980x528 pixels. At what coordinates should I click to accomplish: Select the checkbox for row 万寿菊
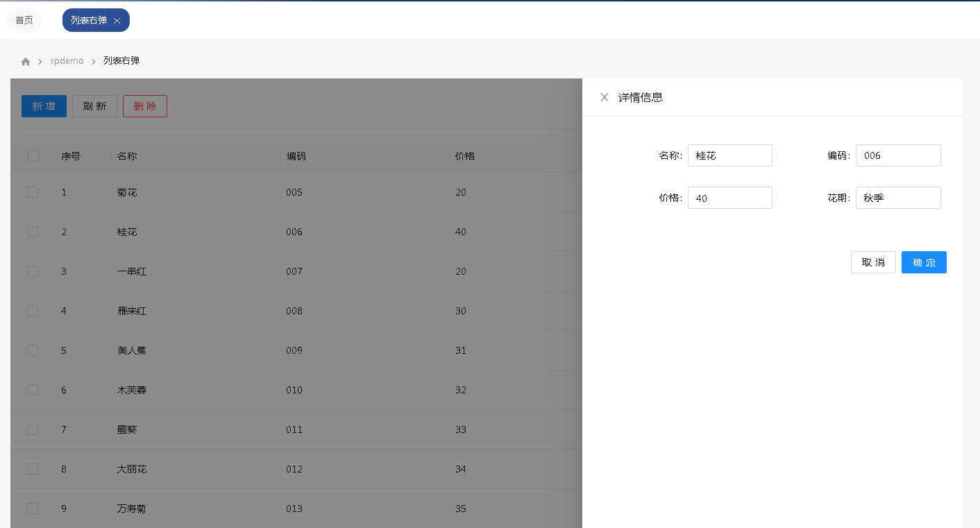coord(33,509)
